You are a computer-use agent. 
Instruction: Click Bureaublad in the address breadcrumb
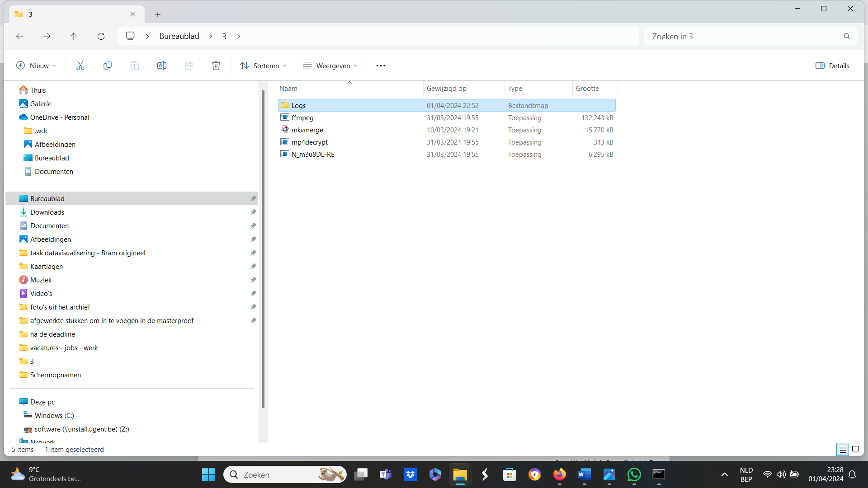click(x=179, y=36)
